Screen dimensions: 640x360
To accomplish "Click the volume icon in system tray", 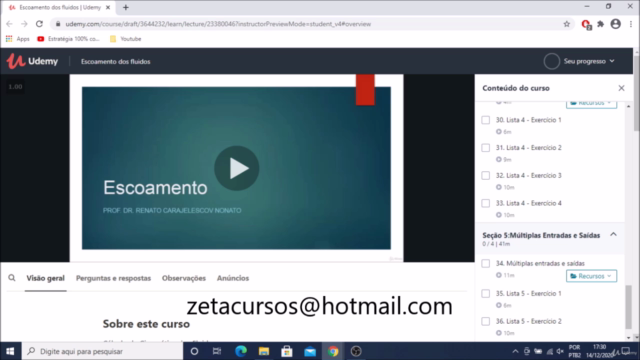I will click(560, 351).
